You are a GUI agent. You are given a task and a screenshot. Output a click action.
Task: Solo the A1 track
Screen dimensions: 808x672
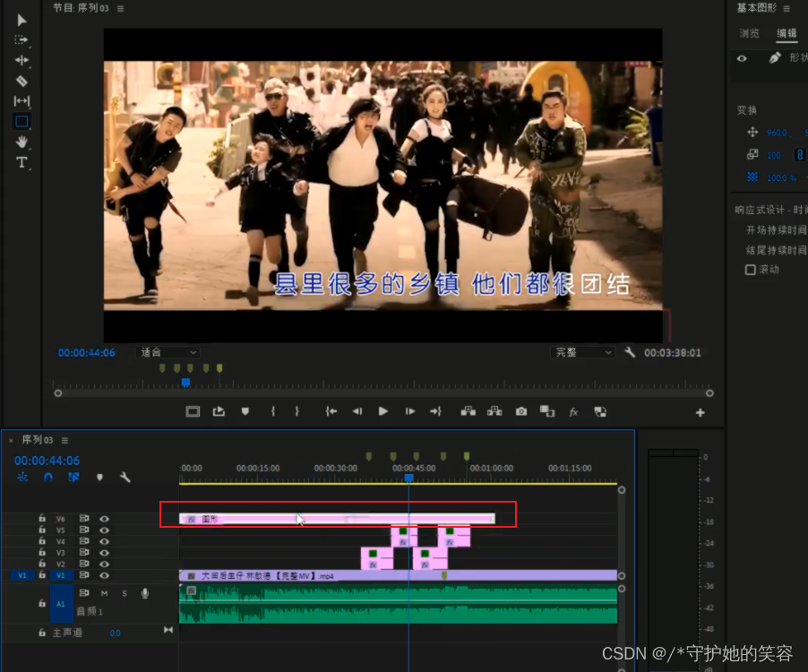tap(125, 593)
